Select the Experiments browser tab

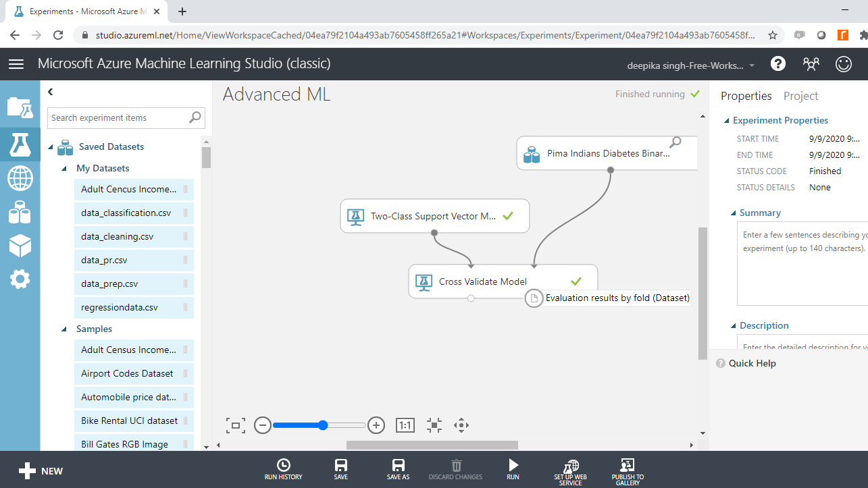tap(86, 11)
